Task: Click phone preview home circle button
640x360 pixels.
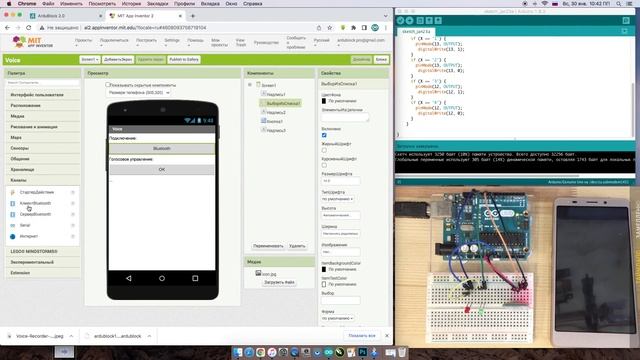Action: [162, 278]
